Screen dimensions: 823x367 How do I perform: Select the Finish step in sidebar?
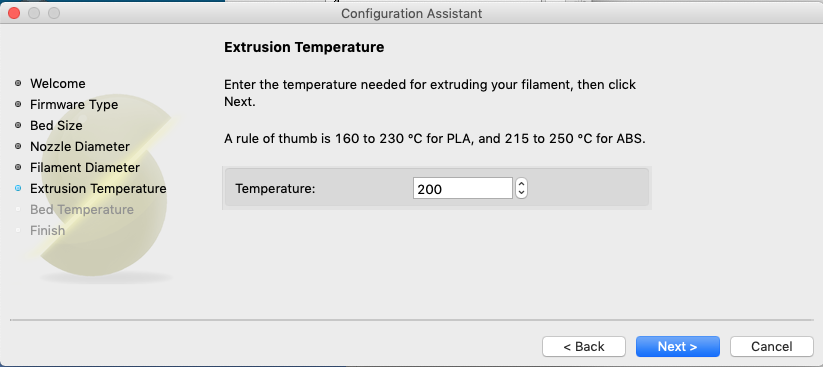(48, 230)
